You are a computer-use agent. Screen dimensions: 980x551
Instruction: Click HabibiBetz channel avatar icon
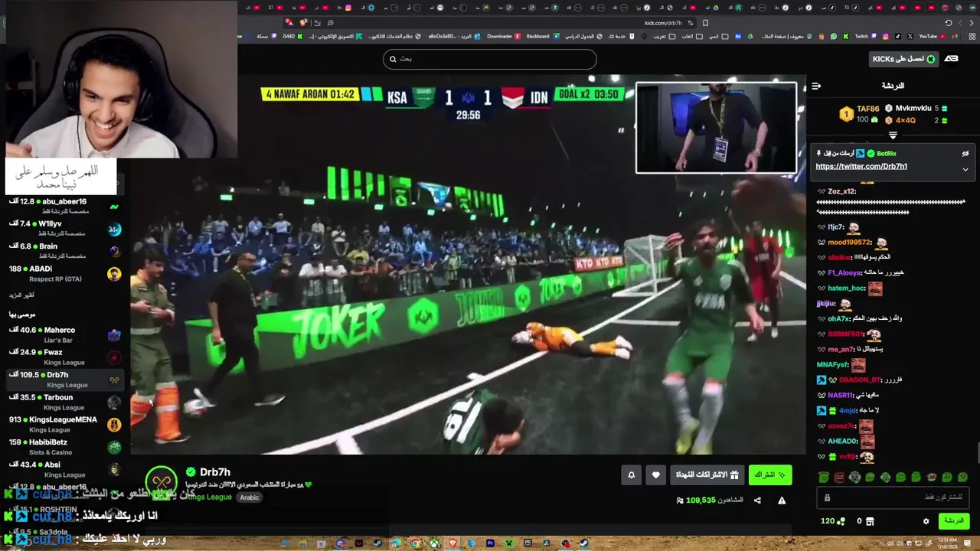[114, 447]
